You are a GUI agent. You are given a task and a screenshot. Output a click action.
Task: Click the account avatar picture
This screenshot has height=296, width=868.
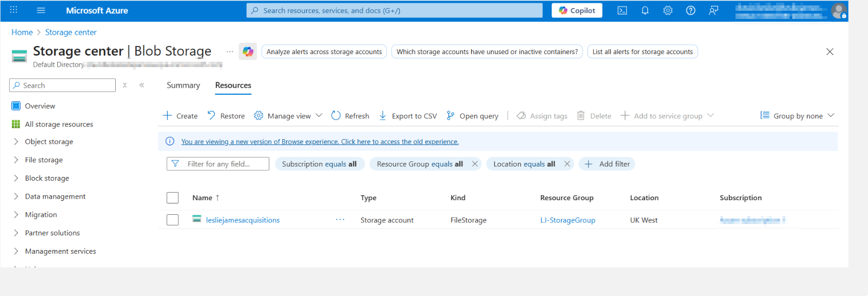pos(839,10)
